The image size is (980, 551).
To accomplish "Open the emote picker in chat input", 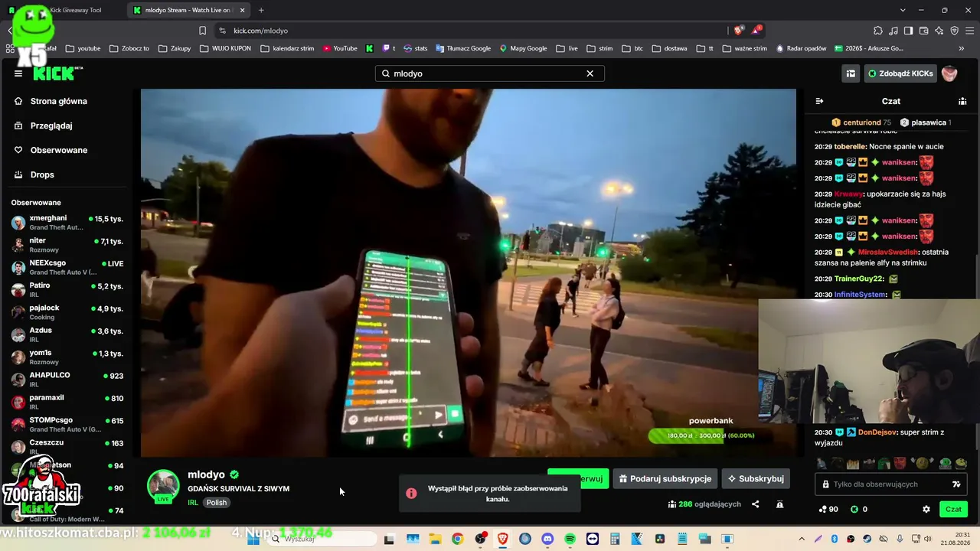I will 956,484.
